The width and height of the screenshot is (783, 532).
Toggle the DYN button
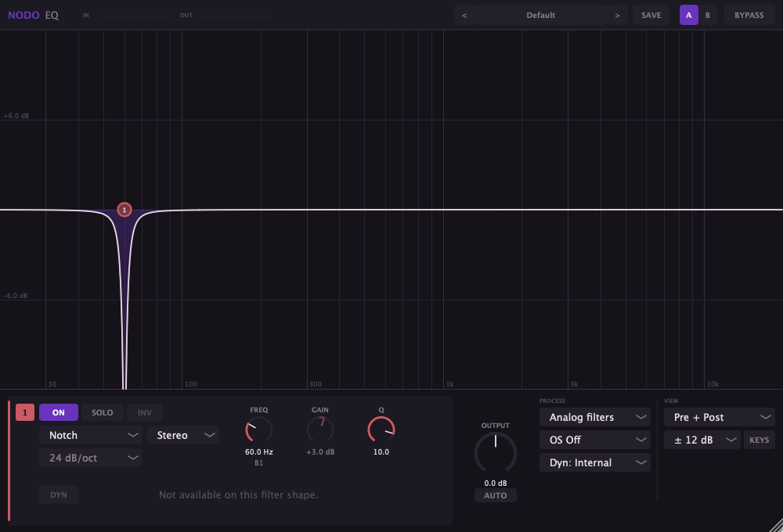(x=59, y=494)
